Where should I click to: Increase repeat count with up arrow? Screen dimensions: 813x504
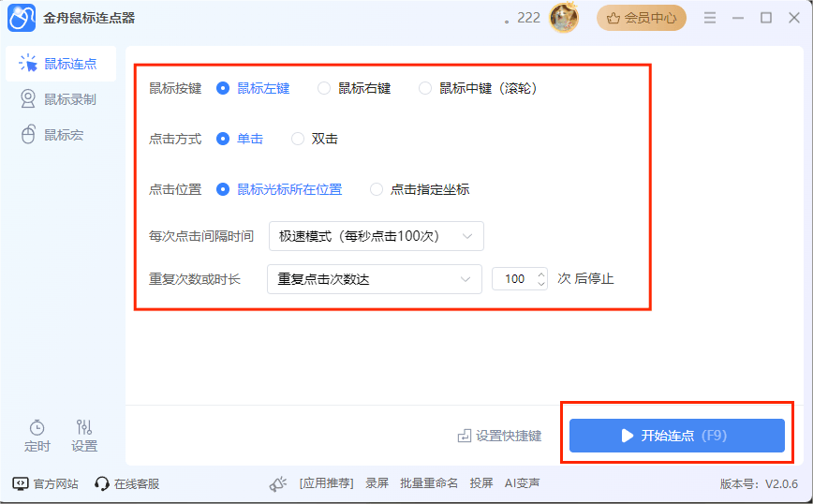(x=541, y=274)
